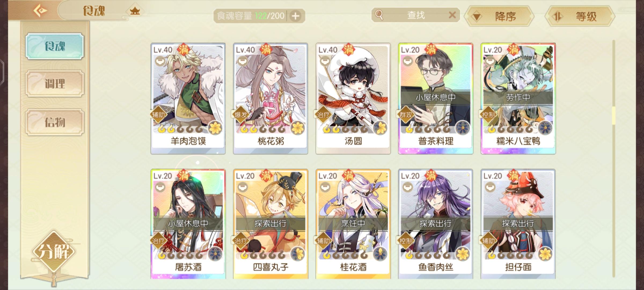Switch to the 信物 tab

click(55, 122)
